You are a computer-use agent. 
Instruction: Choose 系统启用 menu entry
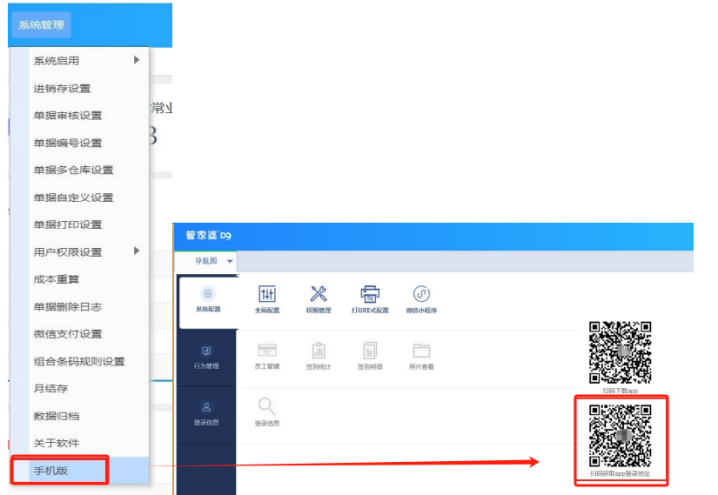click(x=80, y=60)
